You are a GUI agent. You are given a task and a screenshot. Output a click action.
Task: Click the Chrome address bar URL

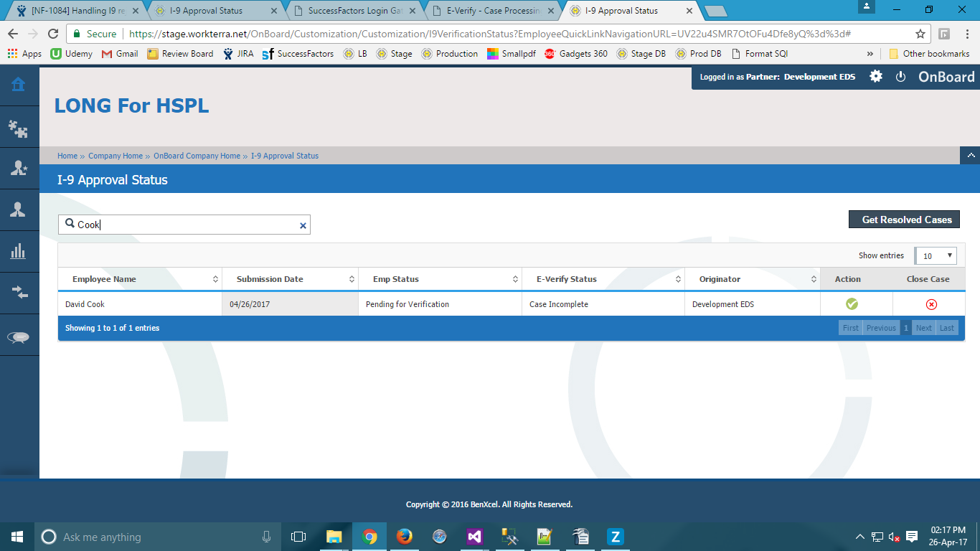coord(489,34)
